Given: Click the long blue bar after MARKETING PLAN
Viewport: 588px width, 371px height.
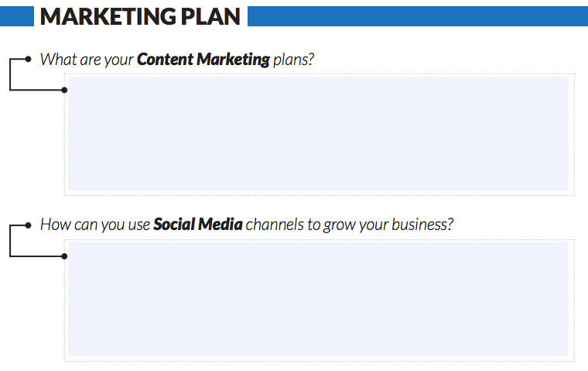Looking at the screenshot, I should [x=418, y=16].
